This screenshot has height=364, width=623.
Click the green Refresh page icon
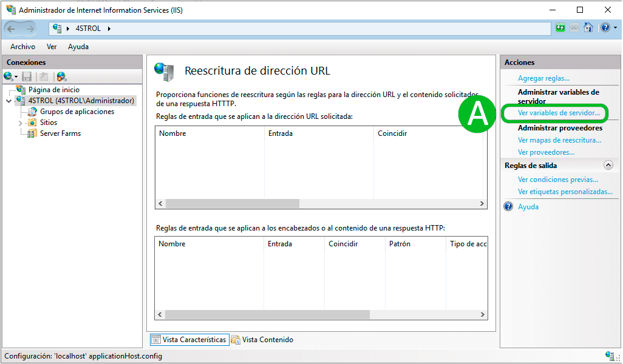click(x=560, y=27)
